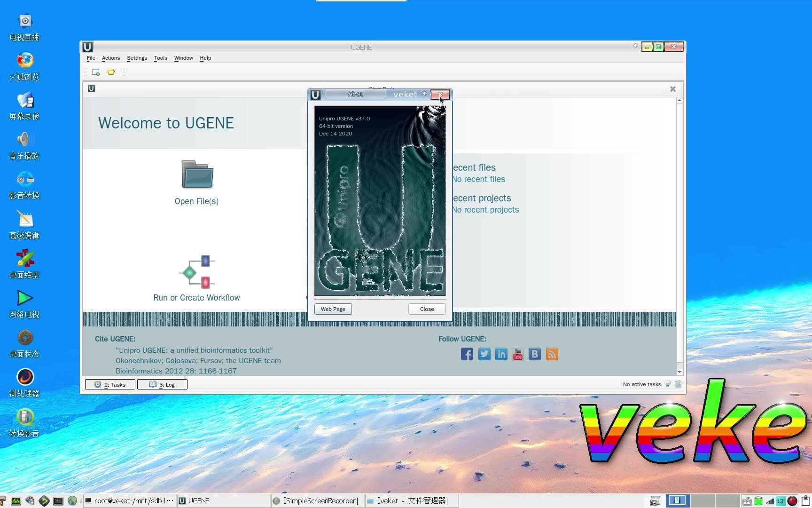Click the Open file toolbar folder icon
Image resolution: width=812 pixels, height=508 pixels.
111,72
